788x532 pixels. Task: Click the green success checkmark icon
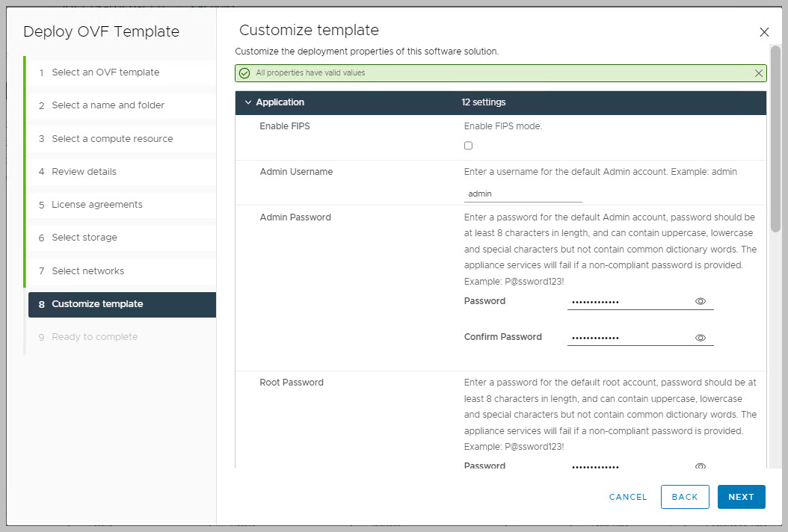coord(244,73)
